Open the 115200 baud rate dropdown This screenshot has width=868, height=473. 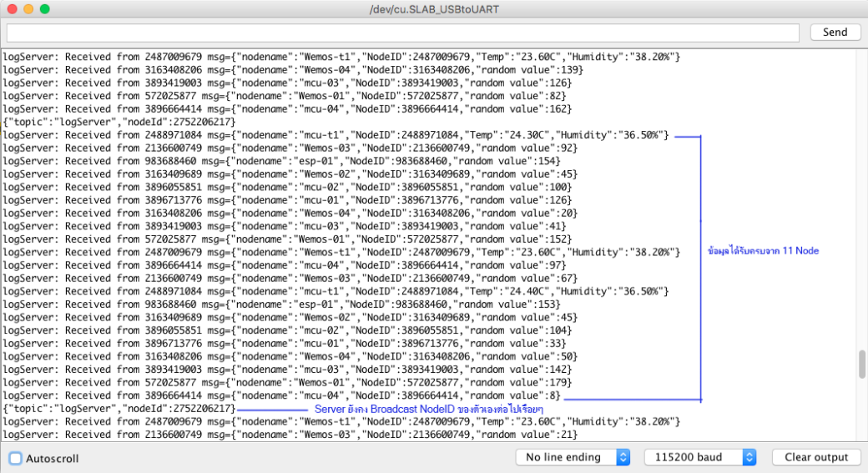(699, 457)
